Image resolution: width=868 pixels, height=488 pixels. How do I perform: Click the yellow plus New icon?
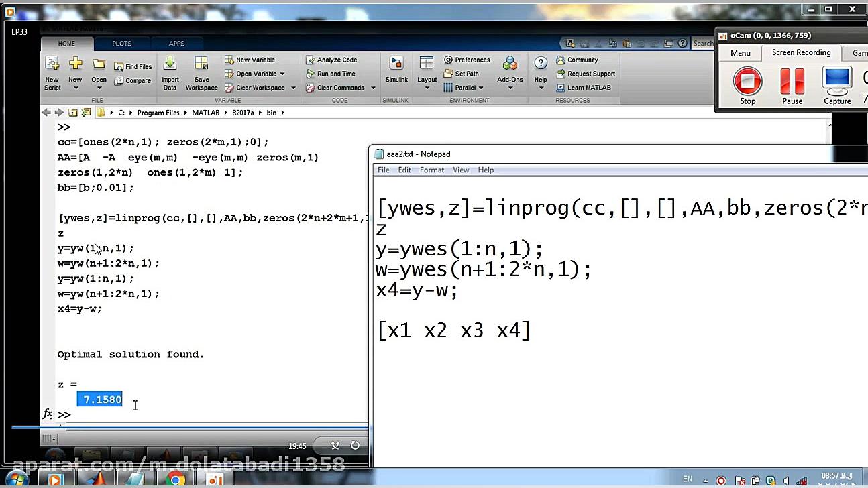(x=75, y=64)
